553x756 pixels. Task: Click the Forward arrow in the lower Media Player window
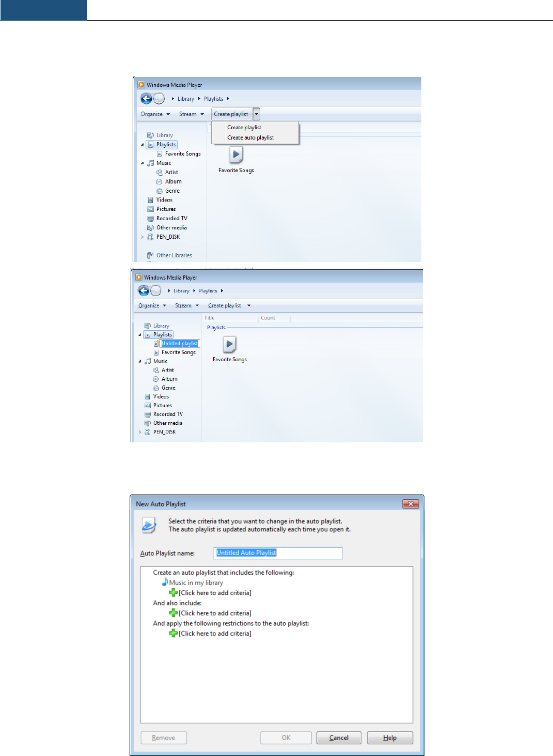(155, 291)
